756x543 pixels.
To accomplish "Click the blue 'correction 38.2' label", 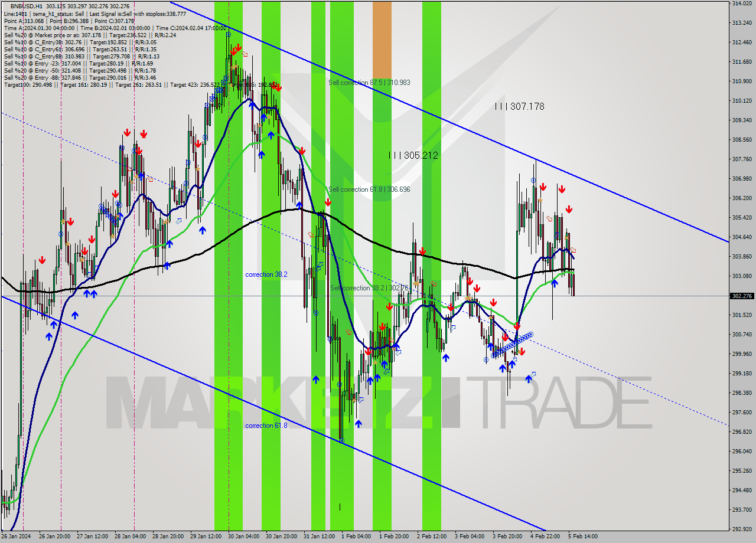I will point(266,274).
